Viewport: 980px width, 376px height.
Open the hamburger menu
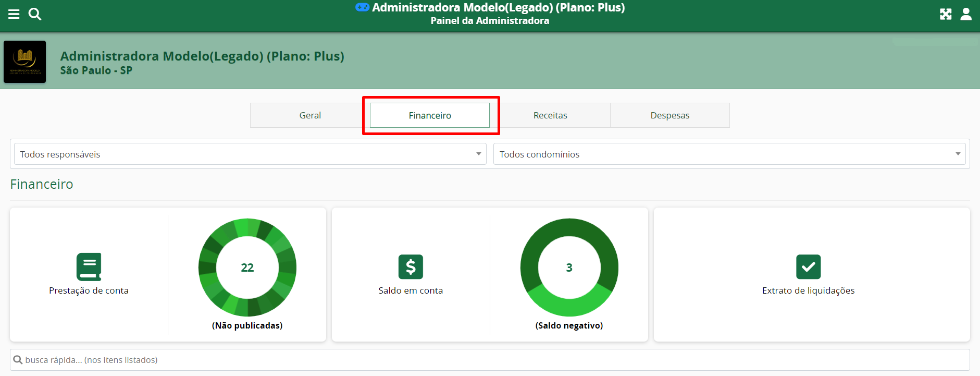[14, 14]
